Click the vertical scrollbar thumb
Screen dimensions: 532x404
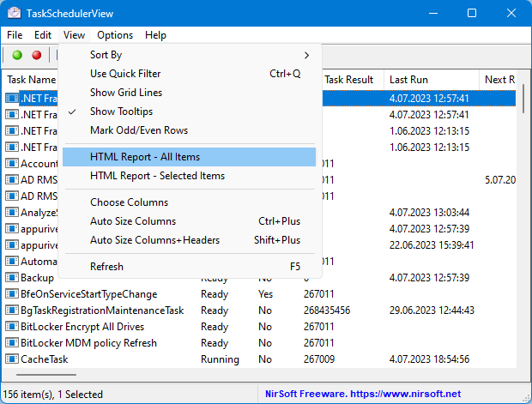524,99
